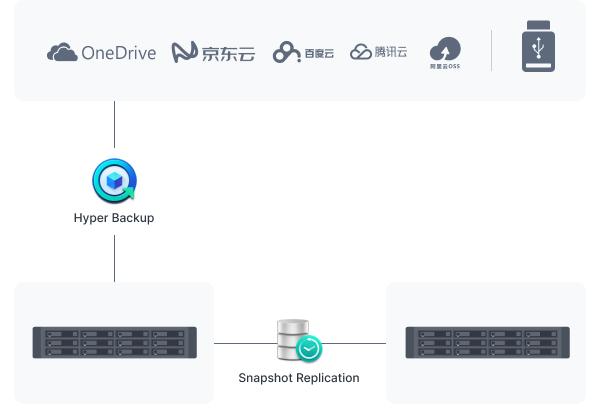Click the Baidu Cloud logo icon
The image size is (600, 406).
click(x=287, y=52)
